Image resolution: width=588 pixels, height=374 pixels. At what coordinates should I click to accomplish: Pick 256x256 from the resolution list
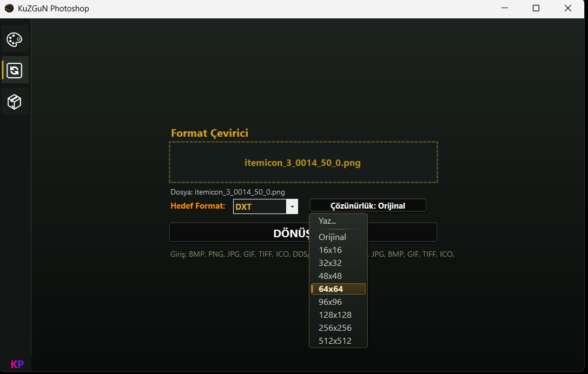pyautogui.click(x=338, y=328)
